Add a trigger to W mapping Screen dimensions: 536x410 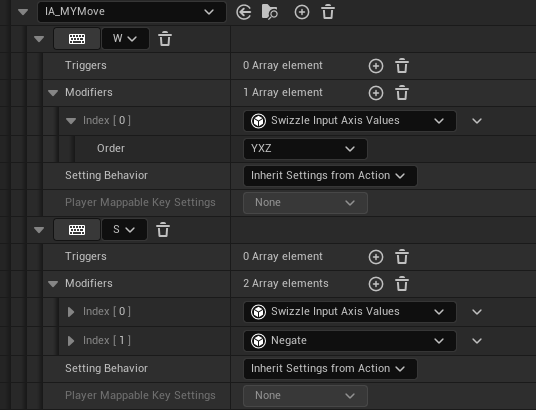[376, 66]
